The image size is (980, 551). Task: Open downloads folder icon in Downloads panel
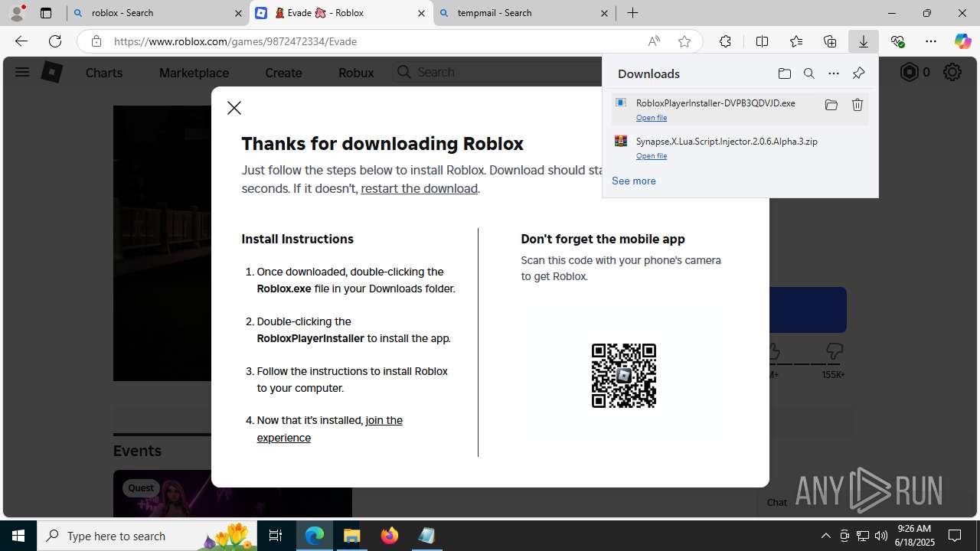point(785,73)
